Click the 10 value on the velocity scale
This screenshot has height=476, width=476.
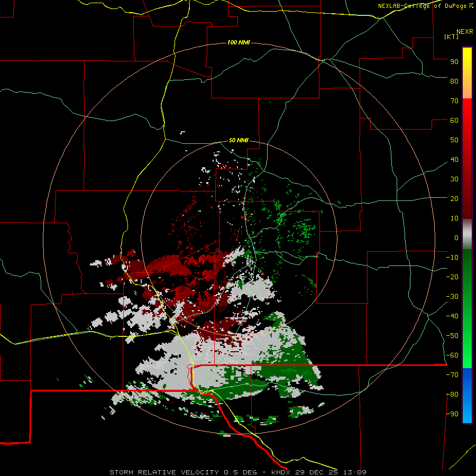click(x=454, y=218)
